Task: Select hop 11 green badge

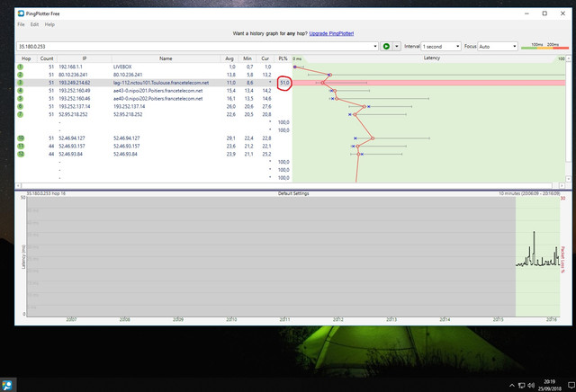Action: tap(21, 146)
